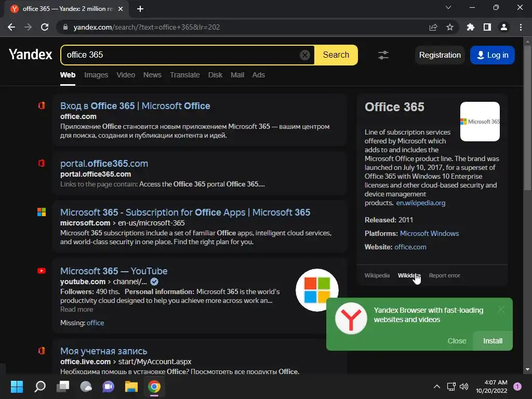Screen dimensions: 532x399
Task: Click the Microsoft logo channel thumbnail
Action: (317, 290)
